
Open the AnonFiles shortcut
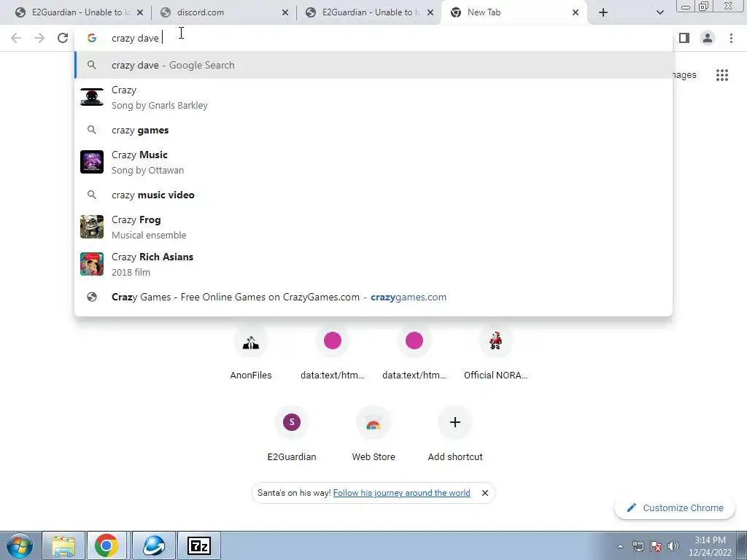pyautogui.click(x=251, y=353)
